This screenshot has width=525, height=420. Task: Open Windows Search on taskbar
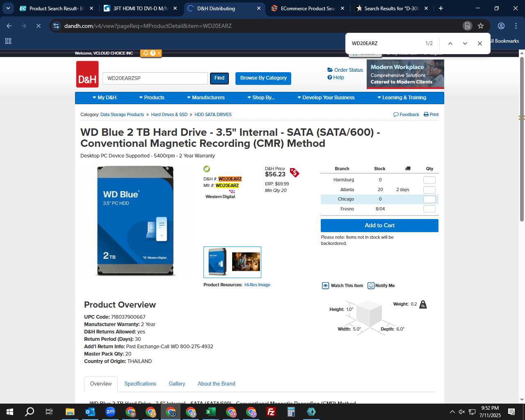pyautogui.click(x=30, y=412)
